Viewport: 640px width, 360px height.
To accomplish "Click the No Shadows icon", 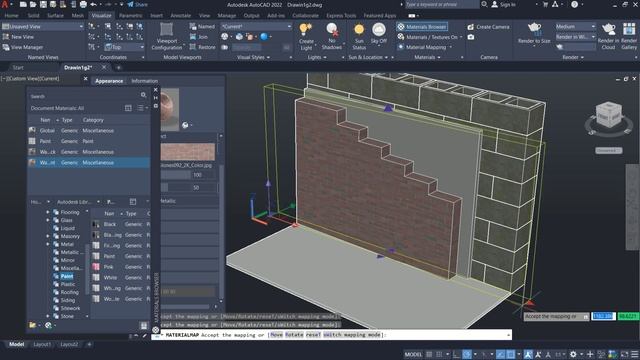I will pyautogui.click(x=332, y=29).
